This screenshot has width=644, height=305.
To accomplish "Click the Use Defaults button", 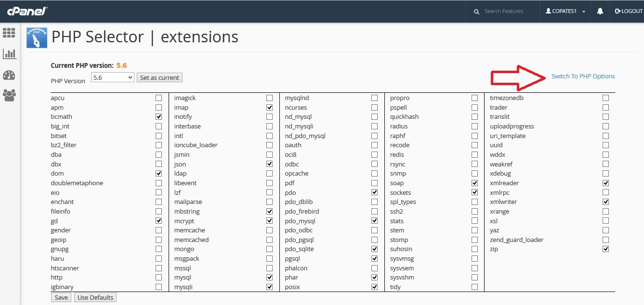I will tap(95, 297).
